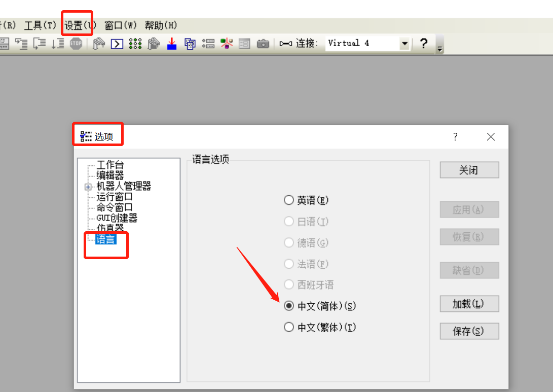This screenshot has width=553, height=392.
Task: Click the dialog title bar help question mark
Action: point(455,136)
